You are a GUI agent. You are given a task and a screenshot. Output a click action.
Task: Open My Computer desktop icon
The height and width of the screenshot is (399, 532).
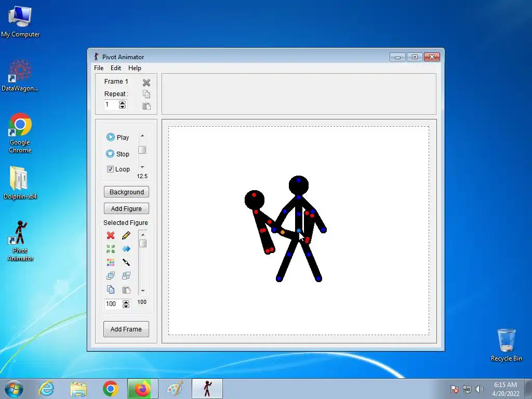(x=20, y=22)
